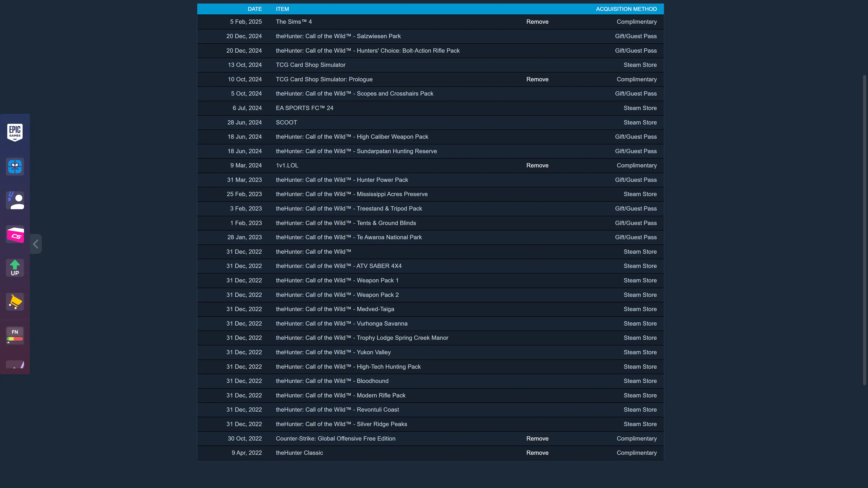The width and height of the screenshot is (868, 488).
Task: Click the Bloodhound item
Action: [332, 381]
